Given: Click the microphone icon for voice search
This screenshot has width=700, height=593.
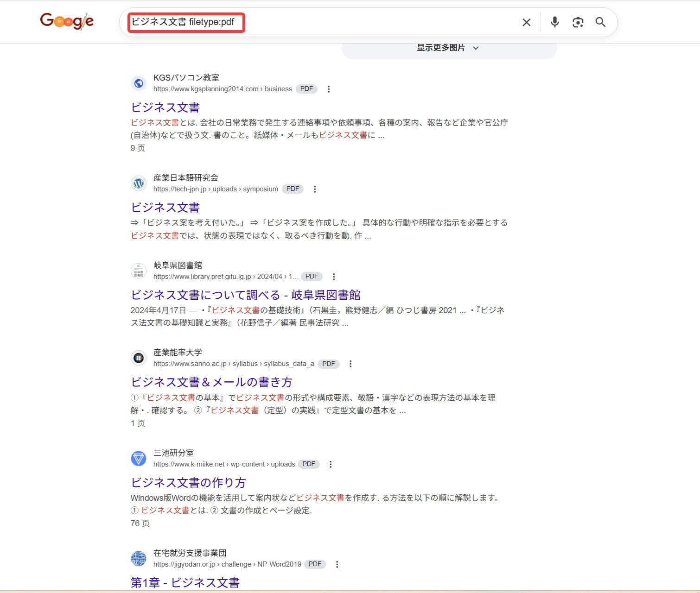Looking at the screenshot, I should [554, 22].
